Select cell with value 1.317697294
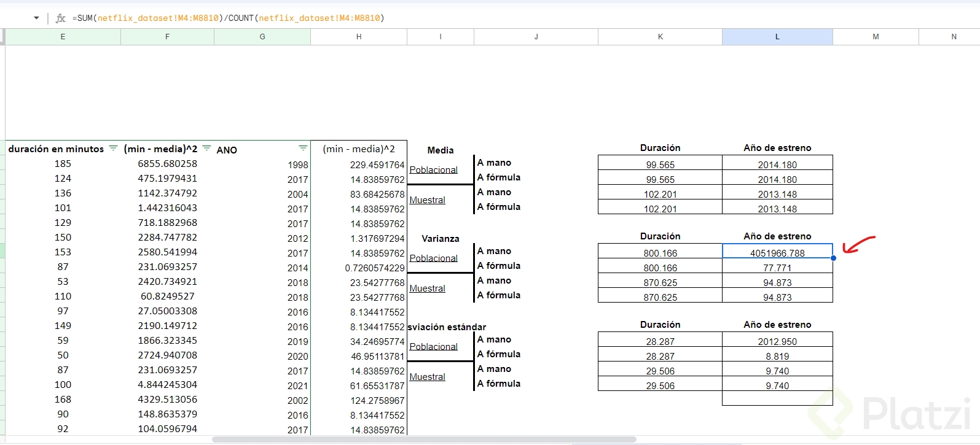The height and width of the screenshot is (445, 980). coord(359,238)
